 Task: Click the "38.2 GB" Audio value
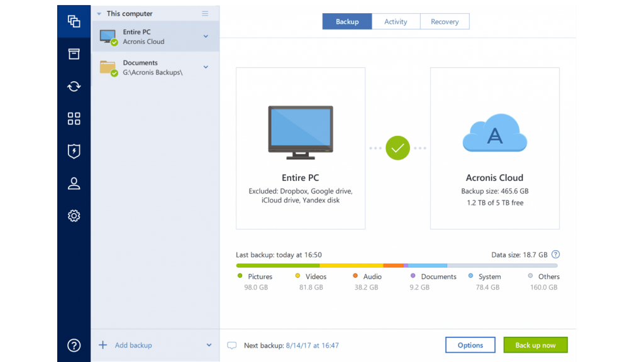(367, 287)
